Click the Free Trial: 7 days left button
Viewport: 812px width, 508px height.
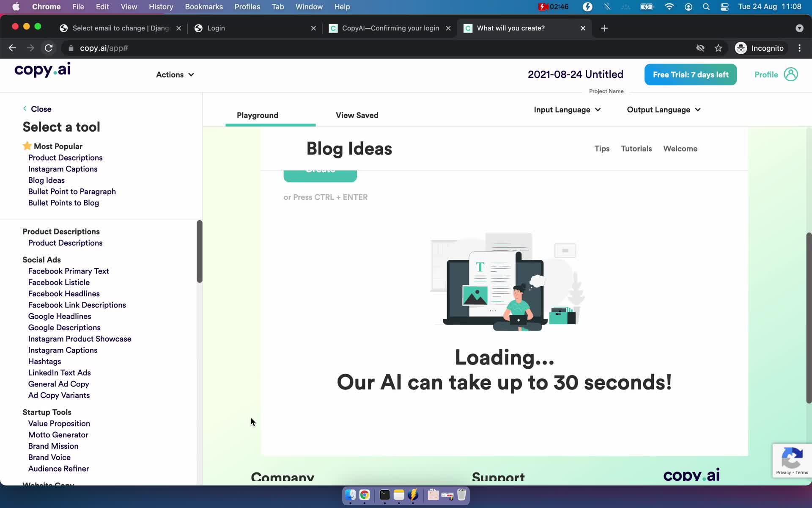pos(691,75)
